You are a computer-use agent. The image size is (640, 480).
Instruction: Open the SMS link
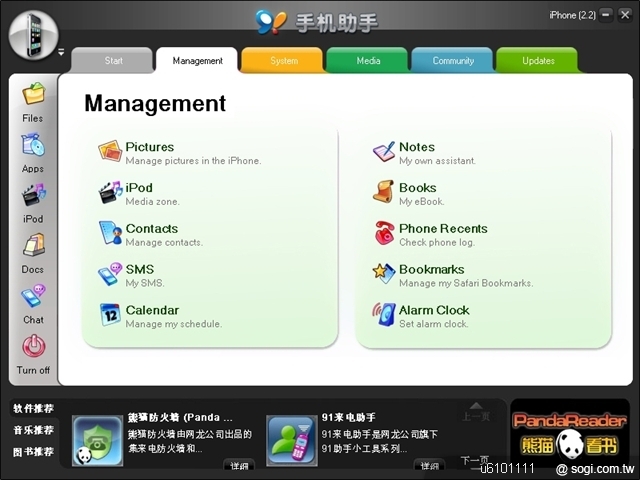pyautogui.click(x=140, y=269)
